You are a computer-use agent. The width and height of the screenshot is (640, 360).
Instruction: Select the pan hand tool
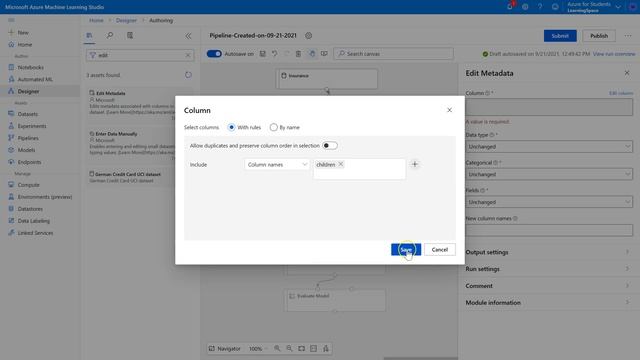(x=312, y=54)
